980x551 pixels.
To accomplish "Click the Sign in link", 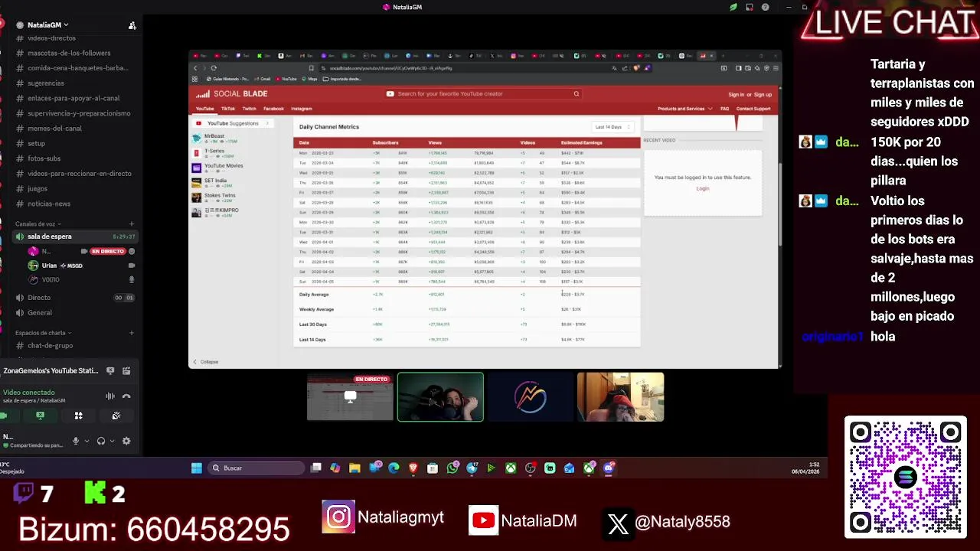I will coord(736,94).
